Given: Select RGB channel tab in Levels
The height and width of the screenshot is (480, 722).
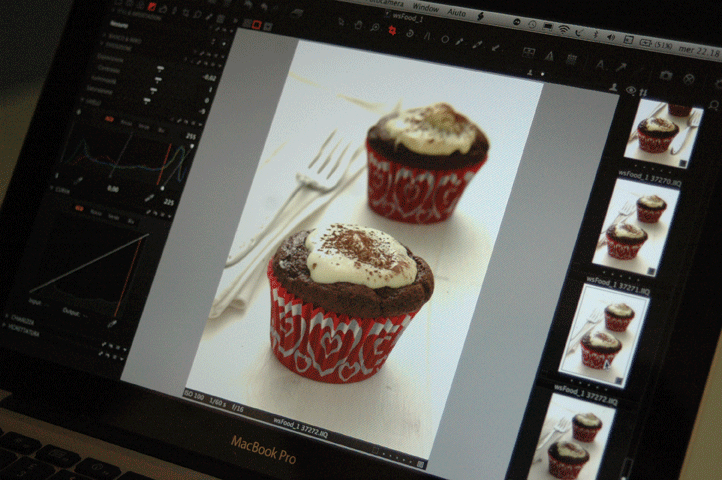Looking at the screenshot, I should tap(109, 119).
